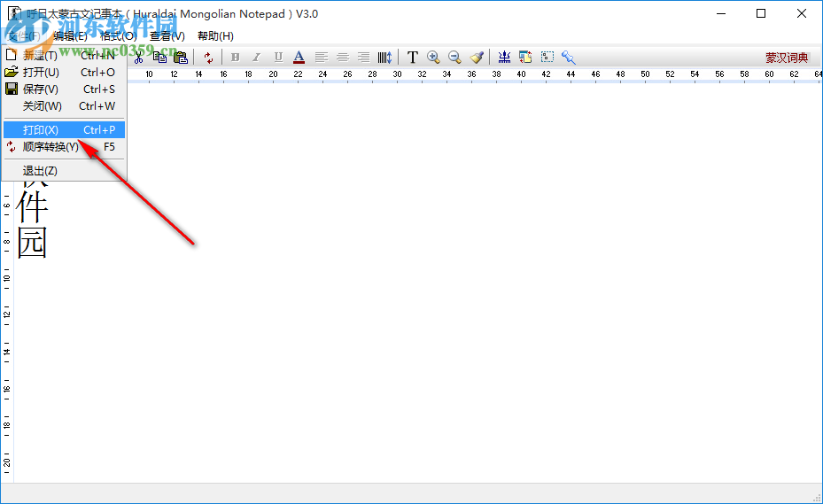Click the red order conversion toolbar icon
The width and height of the screenshot is (823, 504).
(208, 58)
